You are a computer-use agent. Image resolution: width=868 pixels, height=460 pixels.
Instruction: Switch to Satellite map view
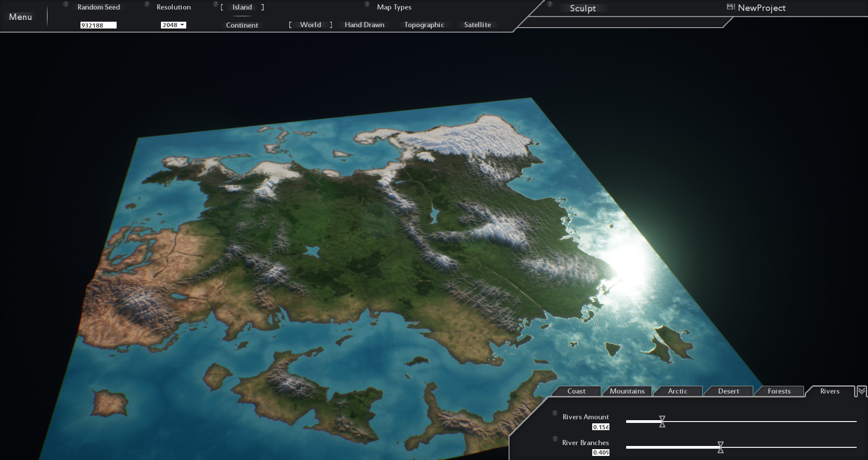pos(477,25)
